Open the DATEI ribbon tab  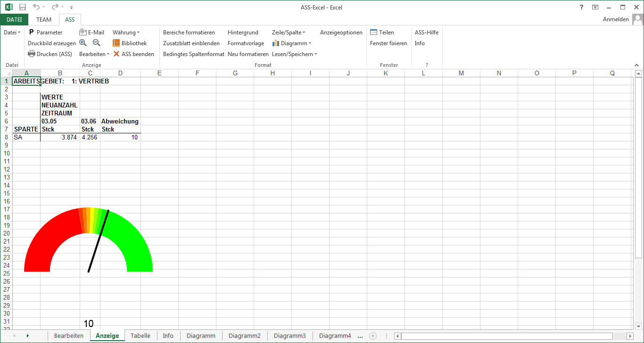(14, 19)
